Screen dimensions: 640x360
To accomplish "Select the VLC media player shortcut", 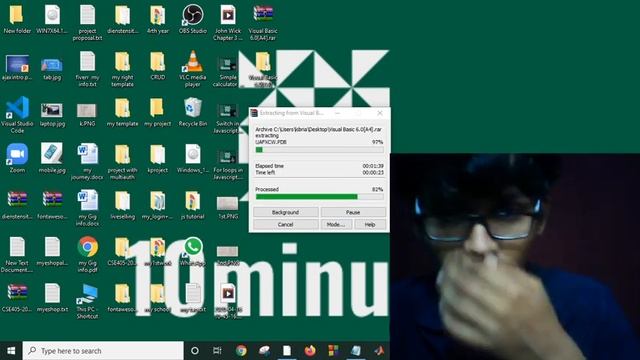I will [x=193, y=69].
